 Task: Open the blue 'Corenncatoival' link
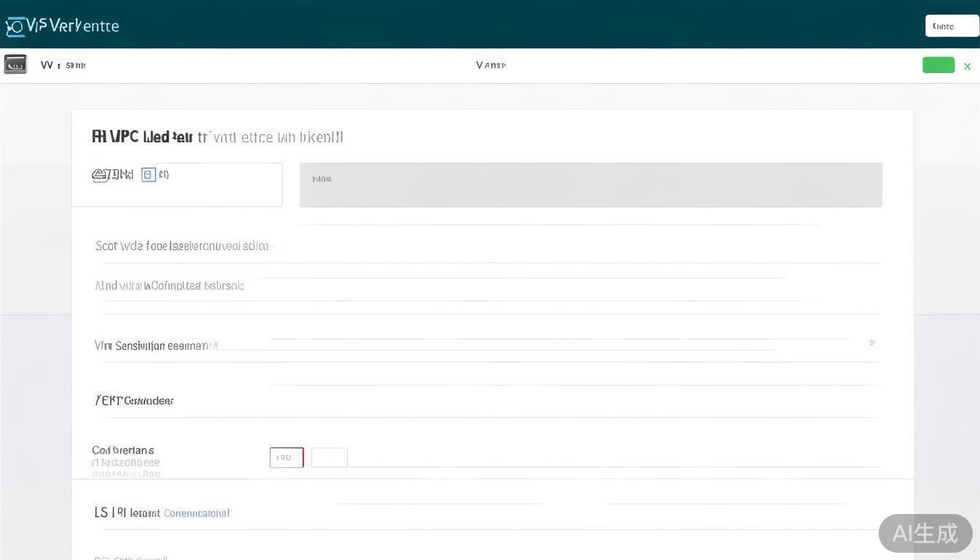(x=196, y=513)
